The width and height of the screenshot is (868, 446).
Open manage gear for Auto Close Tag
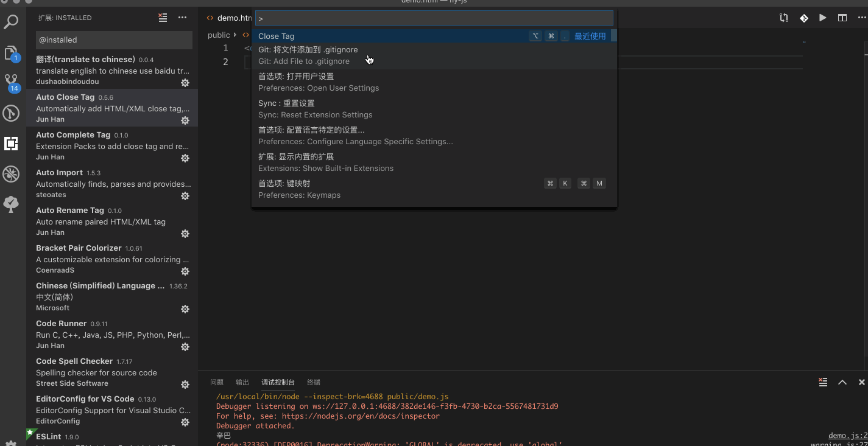pyautogui.click(x=185, y=120)
